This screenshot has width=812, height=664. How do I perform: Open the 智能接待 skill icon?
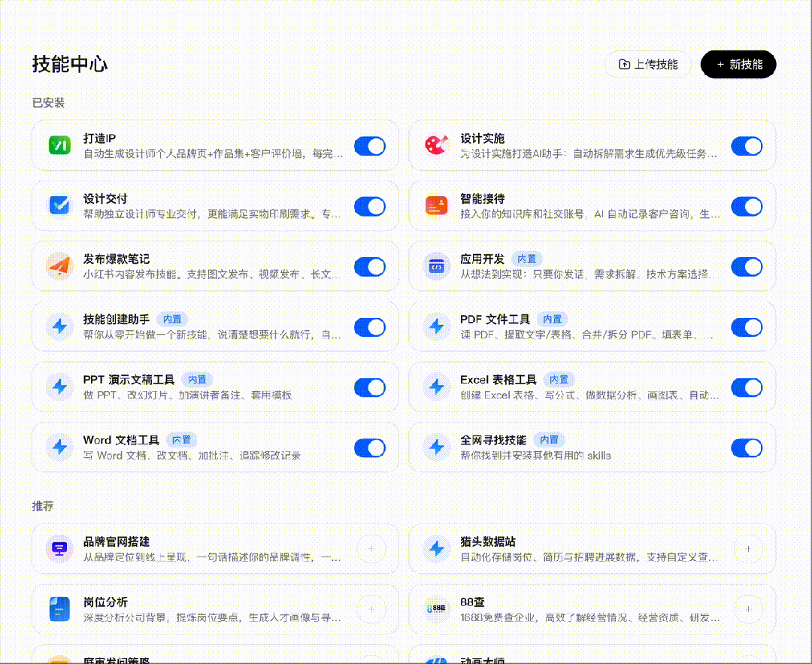[x=436, y=206]
